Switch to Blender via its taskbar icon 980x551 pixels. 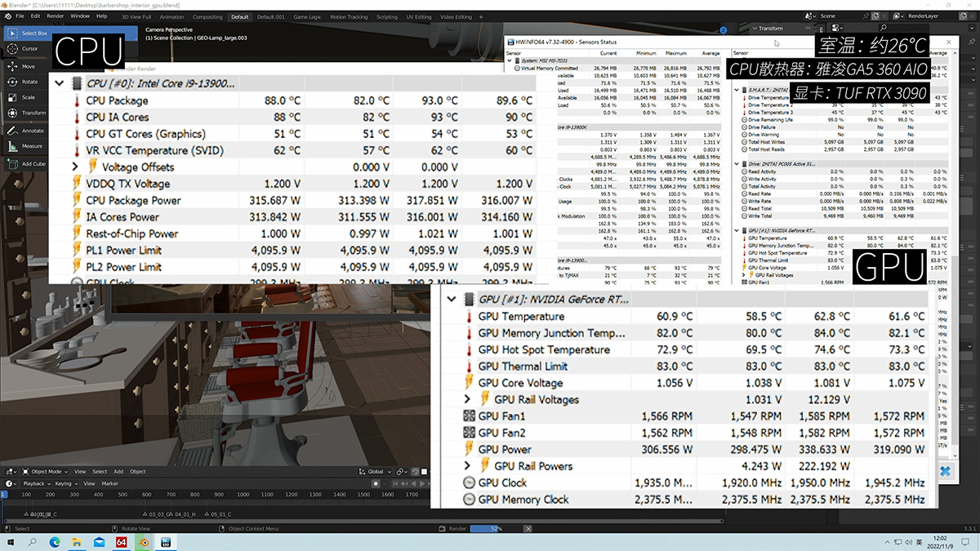point(144,541)
